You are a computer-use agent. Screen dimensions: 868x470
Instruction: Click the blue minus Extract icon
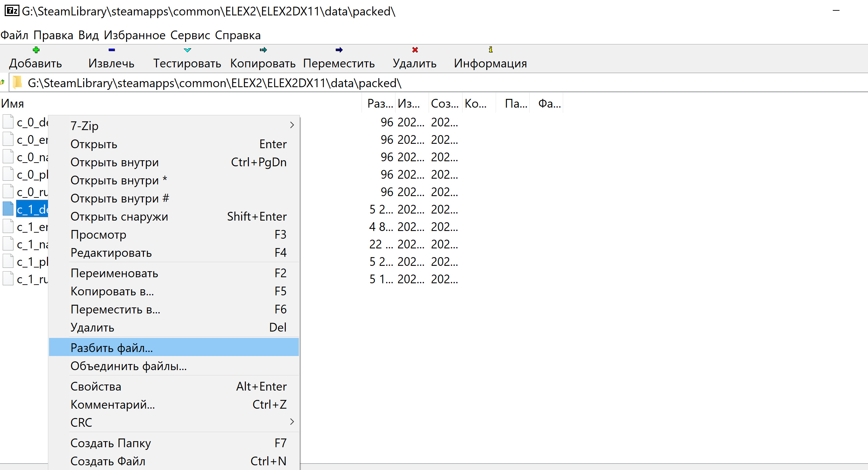pos(112,50)
